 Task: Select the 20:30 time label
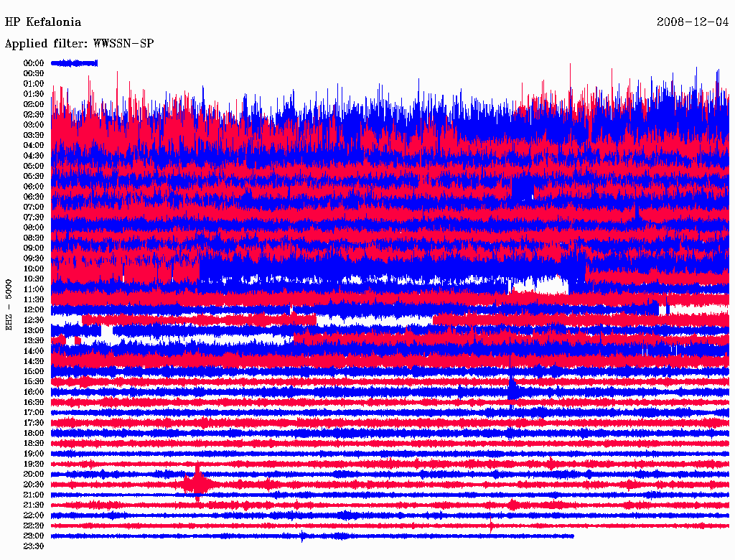pos(34,485)
